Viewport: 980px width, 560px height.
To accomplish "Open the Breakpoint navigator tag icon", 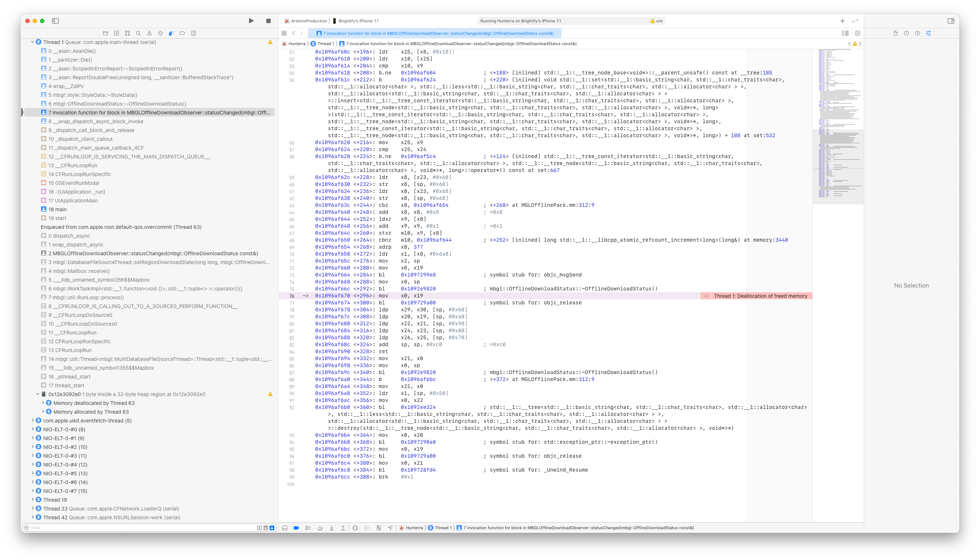I will point(182,33).
